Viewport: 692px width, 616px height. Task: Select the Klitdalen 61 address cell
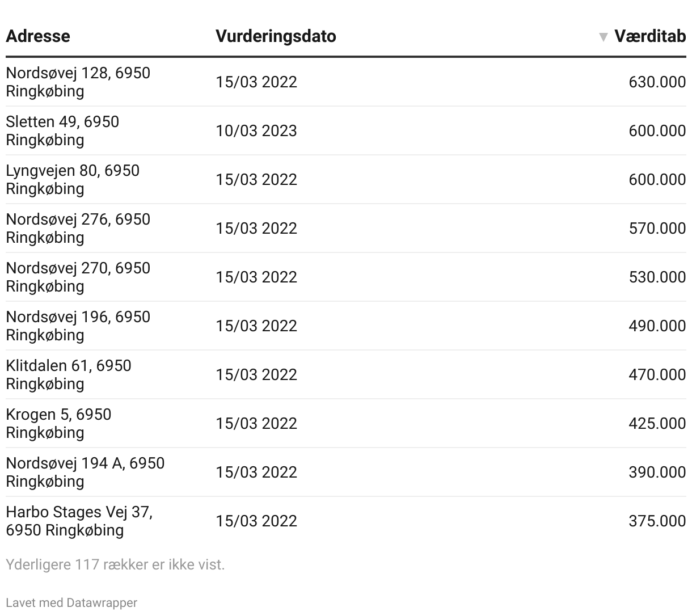click(x=68, y=374)
